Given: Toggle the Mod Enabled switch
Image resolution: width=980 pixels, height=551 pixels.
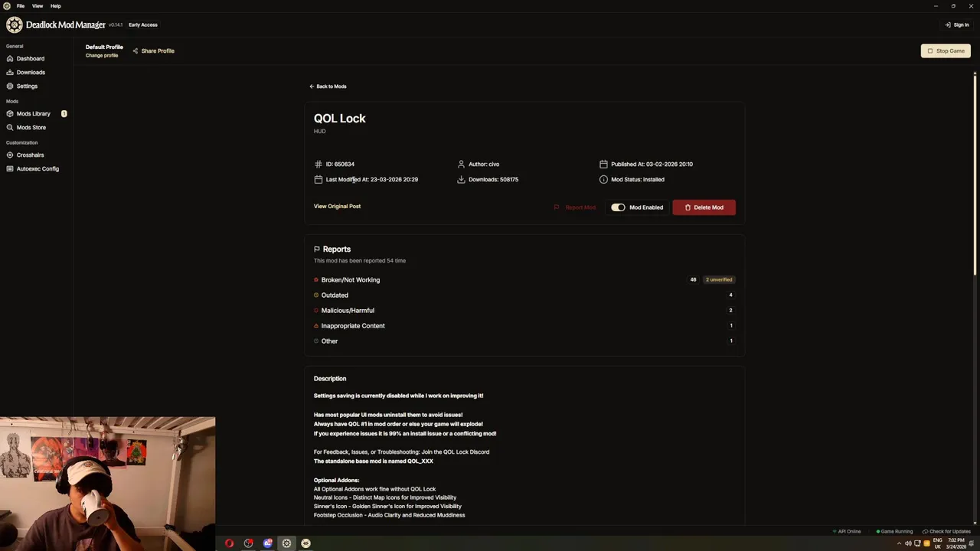Looking at the screenshot, I should point(618,207).
